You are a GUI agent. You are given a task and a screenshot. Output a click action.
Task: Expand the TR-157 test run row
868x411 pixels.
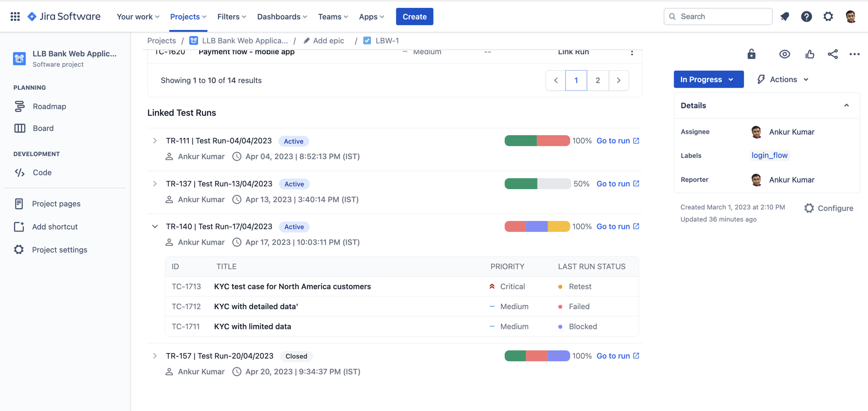tap(155, 356)
